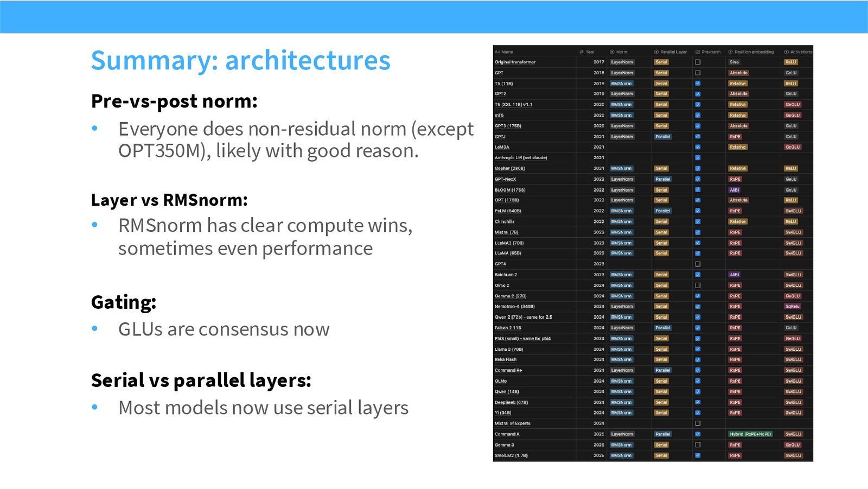The image size is (868, 489).
Task: Click the Position embedding column header
Action: (751, 52)
